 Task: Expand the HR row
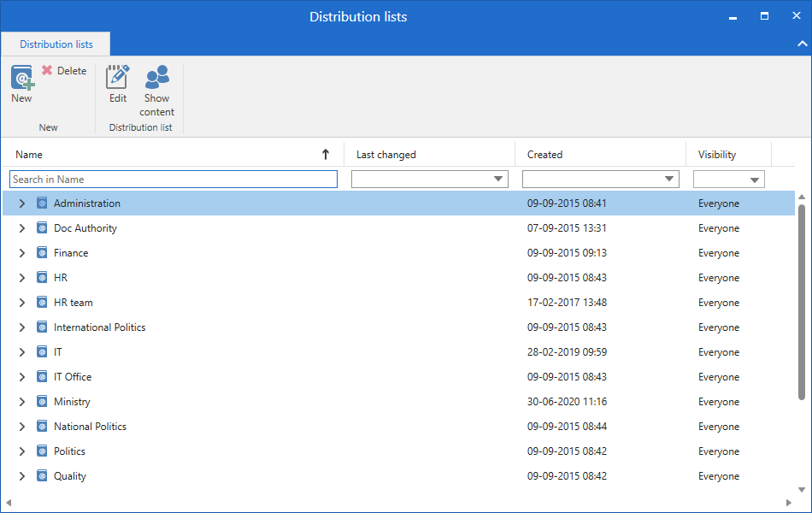click(21, 278)
